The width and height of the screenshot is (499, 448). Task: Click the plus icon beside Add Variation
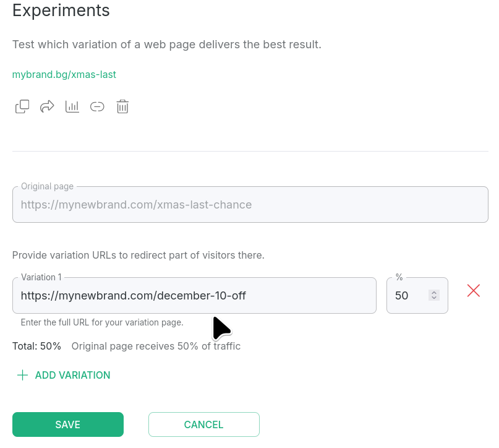[x=22, y=375]
